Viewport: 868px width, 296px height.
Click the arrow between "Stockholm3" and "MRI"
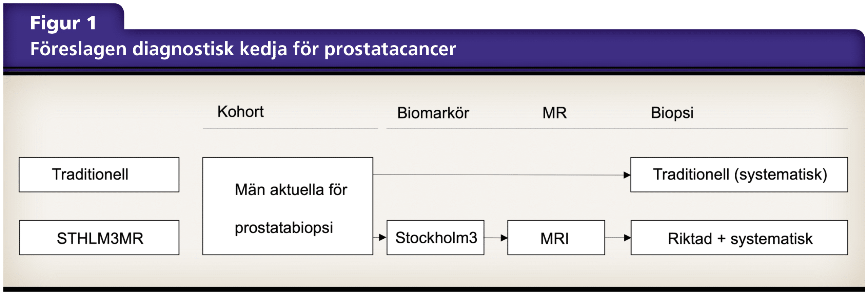tap(496, 238)
